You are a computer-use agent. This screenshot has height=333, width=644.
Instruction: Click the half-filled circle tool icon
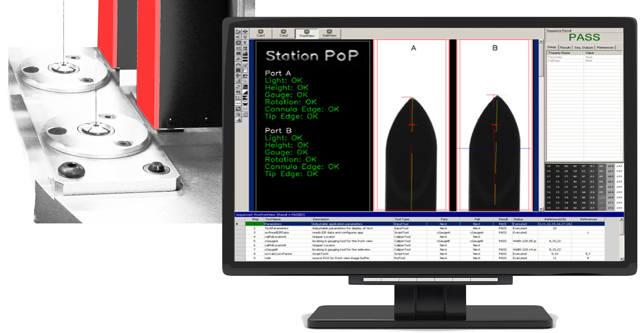click(x=245, y=103)
